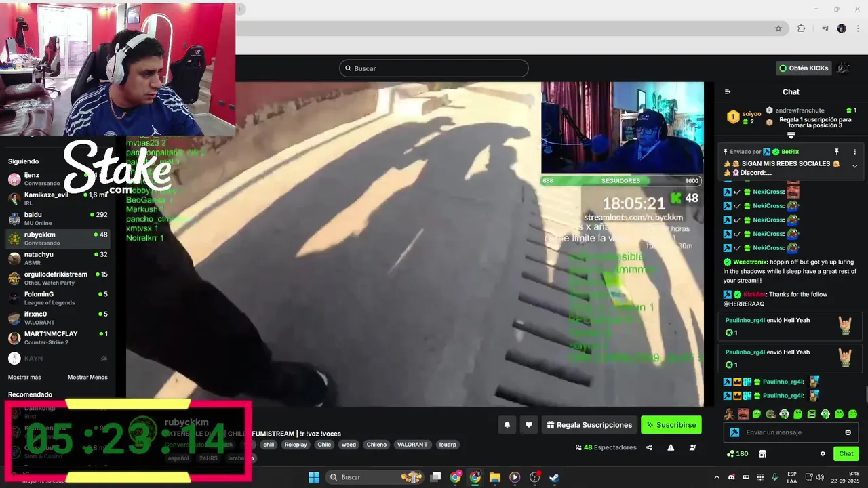Open chat settings gear icon

823,454
